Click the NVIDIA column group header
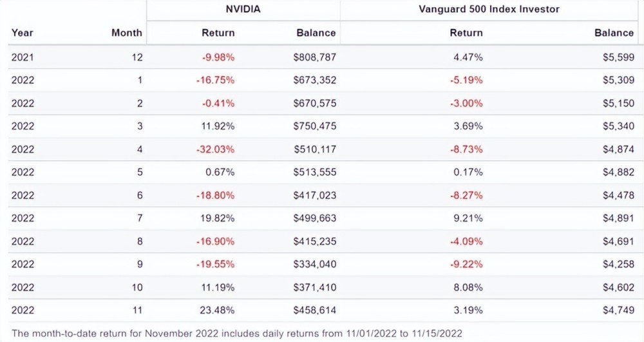This screenshot has width=644, height=342. click(242, 10)
